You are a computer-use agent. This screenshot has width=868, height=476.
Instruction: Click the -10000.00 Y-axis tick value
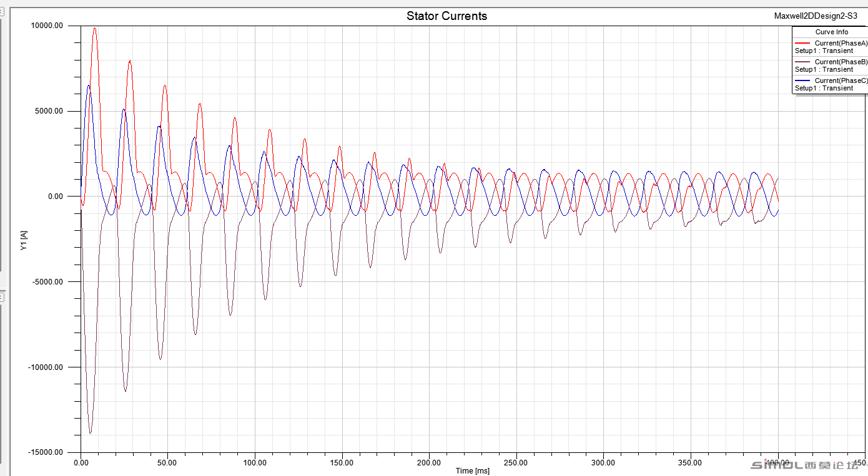(46, 367)
